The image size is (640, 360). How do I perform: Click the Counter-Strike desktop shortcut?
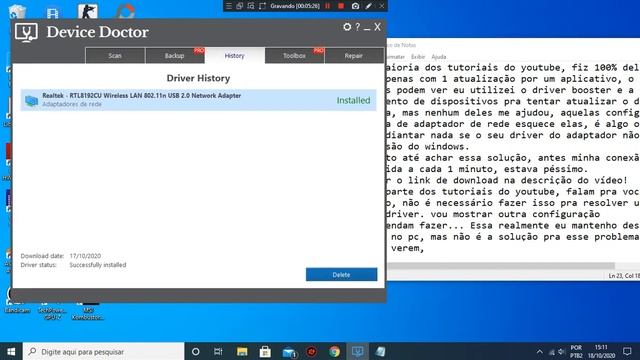(87, 11)
